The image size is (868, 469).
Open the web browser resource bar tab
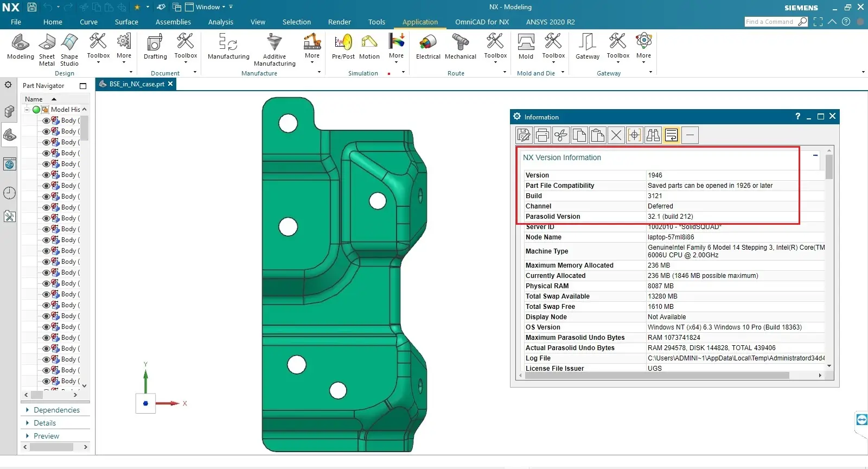9,164
